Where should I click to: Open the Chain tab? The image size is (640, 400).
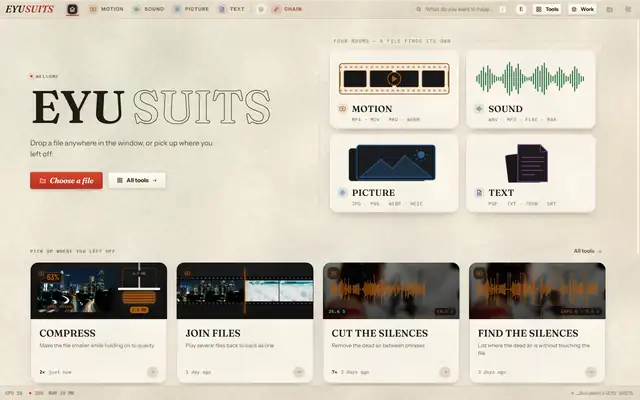pyautogui.click(x=287, y=9)
